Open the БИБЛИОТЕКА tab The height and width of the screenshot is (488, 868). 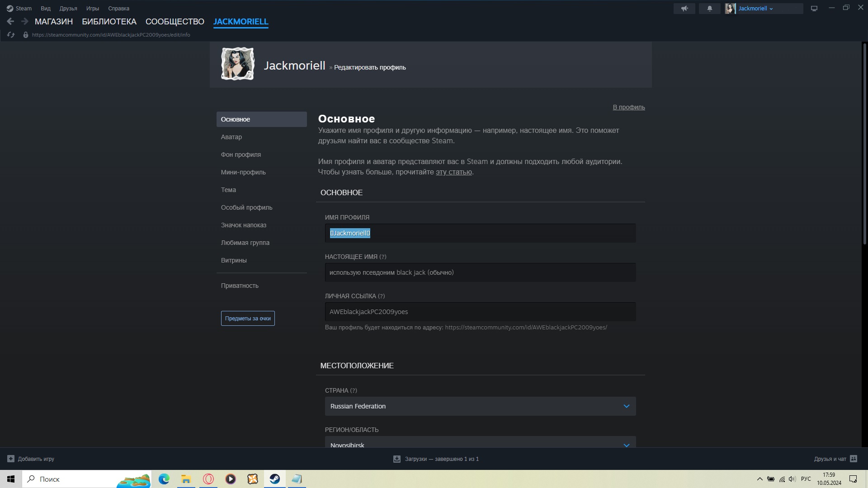pyautogui.click(x=109, y=21)
